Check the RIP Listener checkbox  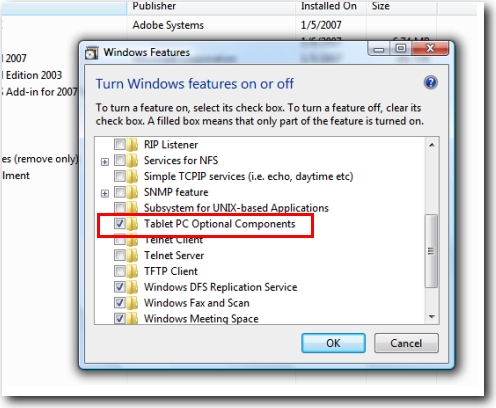tap(119, 145)
